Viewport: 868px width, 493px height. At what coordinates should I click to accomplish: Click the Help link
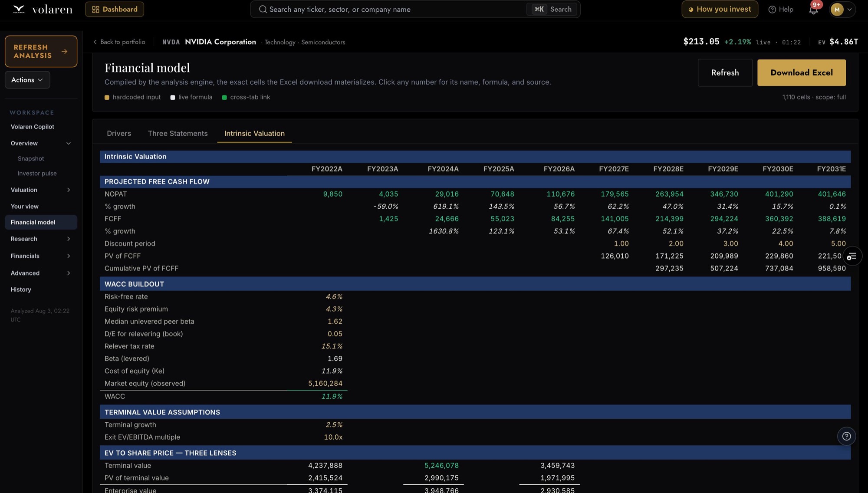781,9
